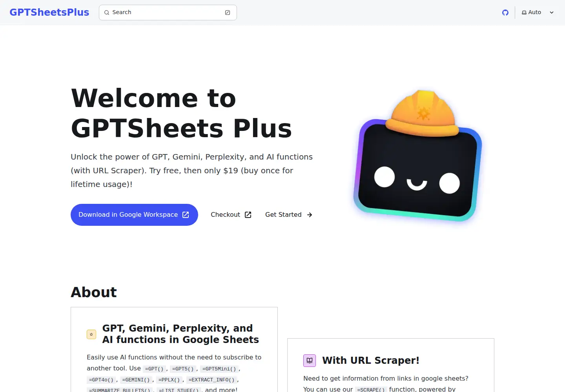This screenshot has height=392, width=565.
Task: Open the GitHub repository icon link
Action: coord(505,13)
